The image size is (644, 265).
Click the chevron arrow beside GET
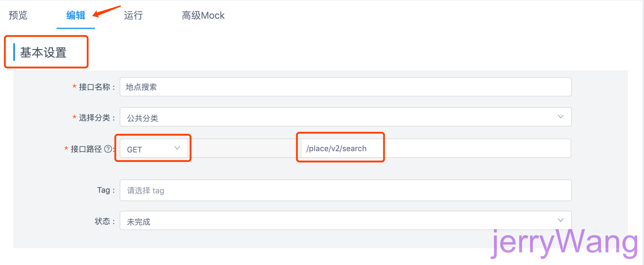click(x=177, y=148)
